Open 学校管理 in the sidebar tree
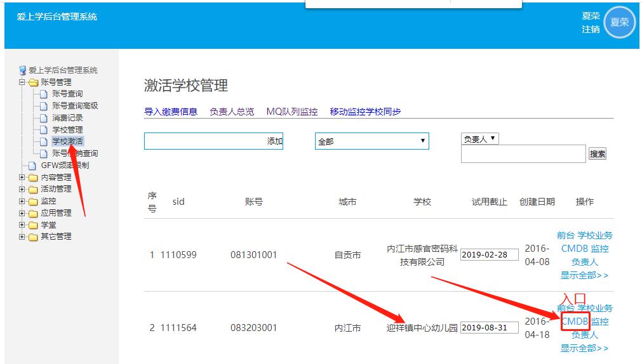Viewport: 642px width, 364px height. (x=67, y=130)
